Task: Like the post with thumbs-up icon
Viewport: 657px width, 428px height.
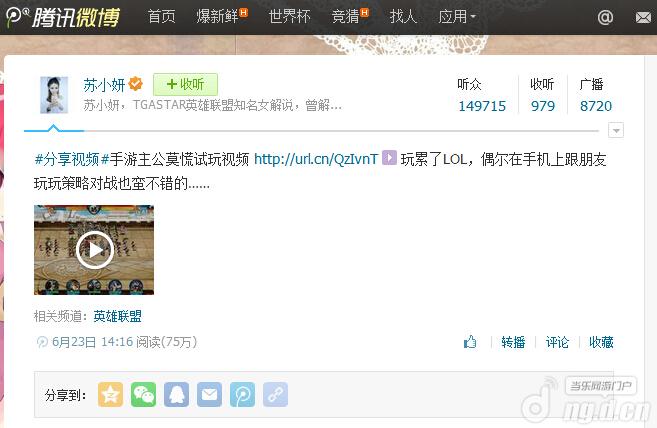Action: pyautogui.click(x=470, y=342)
